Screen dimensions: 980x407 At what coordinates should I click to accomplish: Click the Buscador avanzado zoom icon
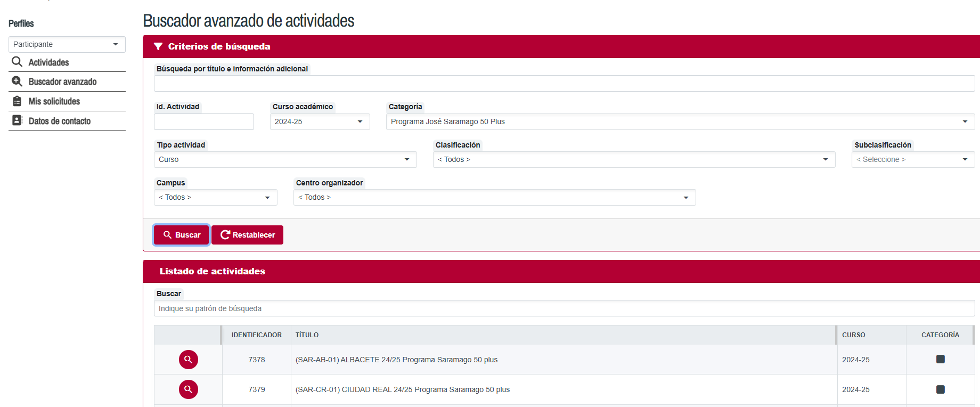[17, 82]
